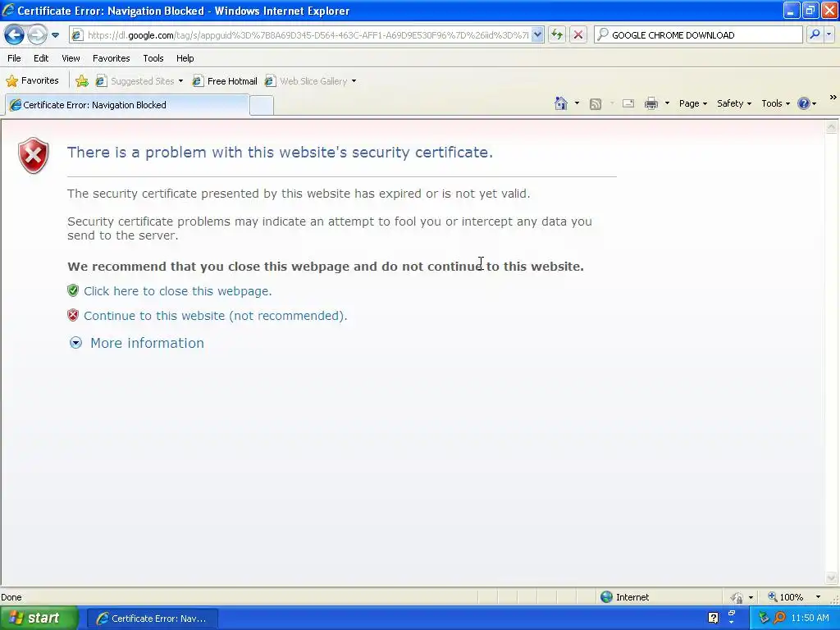The height and width of the screenshot is (630, 840).
Task: Open the File menu
Action: click(15, 58)
